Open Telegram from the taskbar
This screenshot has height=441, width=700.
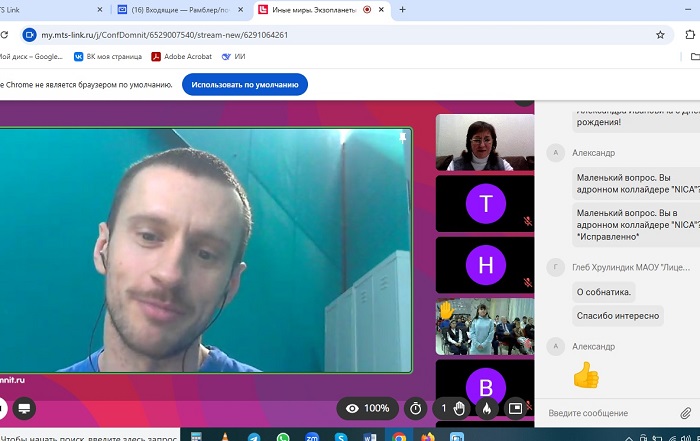click(254, 437)
